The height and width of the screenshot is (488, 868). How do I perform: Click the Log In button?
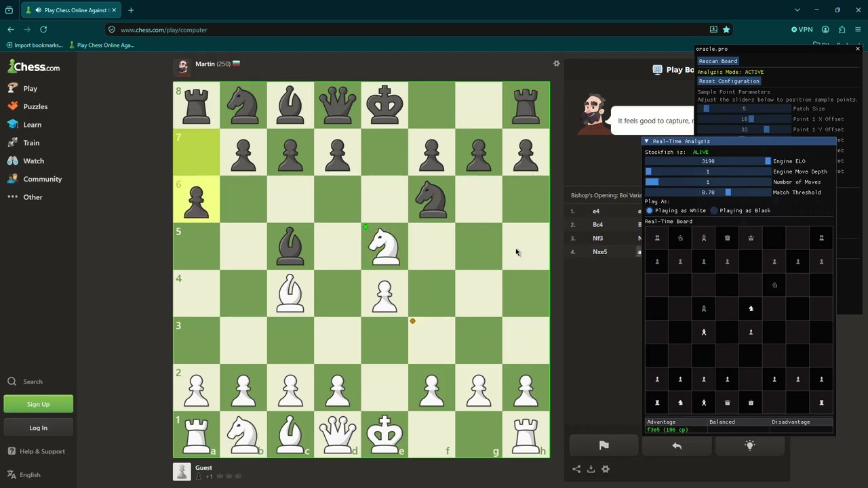(38, 428)
